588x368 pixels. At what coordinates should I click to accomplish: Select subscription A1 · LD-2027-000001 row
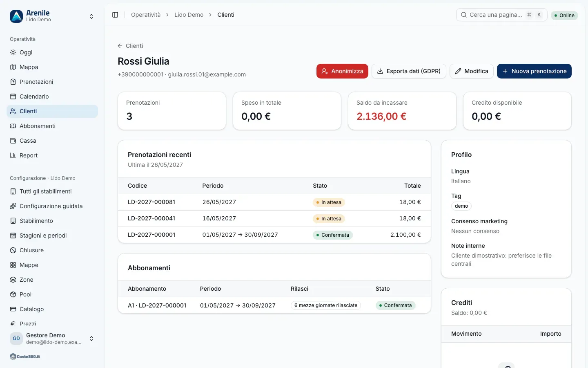pyautogui.click(x=274, y=305)
